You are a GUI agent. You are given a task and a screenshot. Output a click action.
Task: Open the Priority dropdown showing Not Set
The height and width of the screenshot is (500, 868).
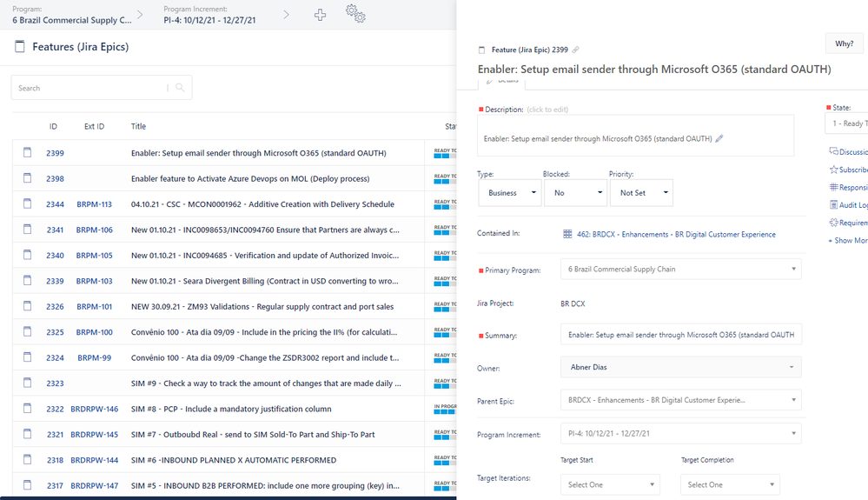click(641, 193)
